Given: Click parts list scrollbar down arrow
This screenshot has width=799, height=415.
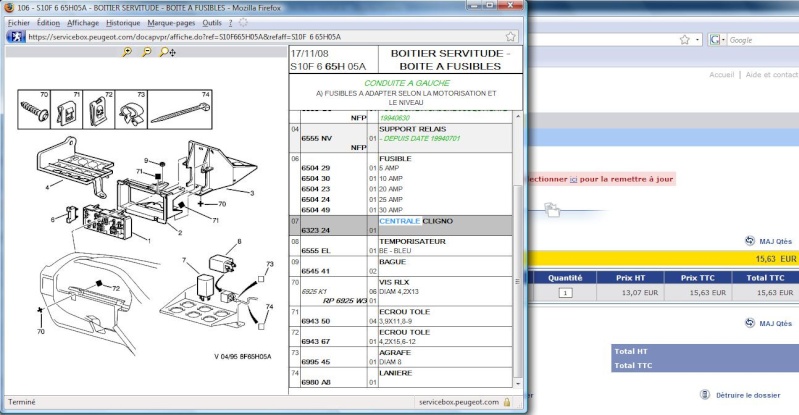Looking at the screenshot, I should [518, 383].
